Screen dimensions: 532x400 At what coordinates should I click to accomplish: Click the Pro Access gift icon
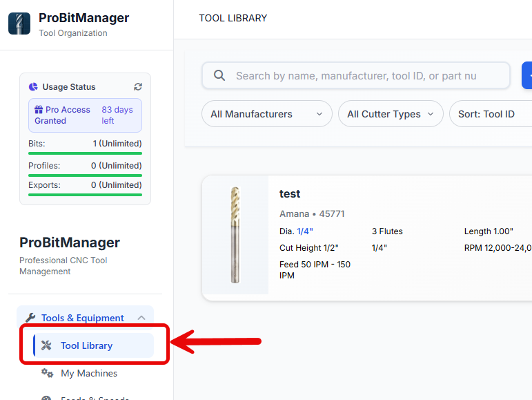tap(39, 110)
